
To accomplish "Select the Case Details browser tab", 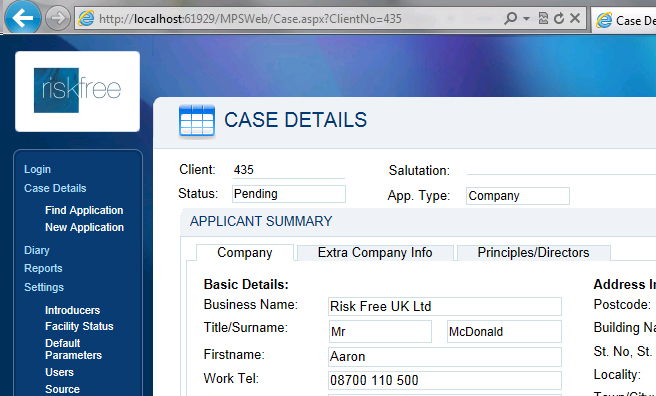I will coord(623,20).
